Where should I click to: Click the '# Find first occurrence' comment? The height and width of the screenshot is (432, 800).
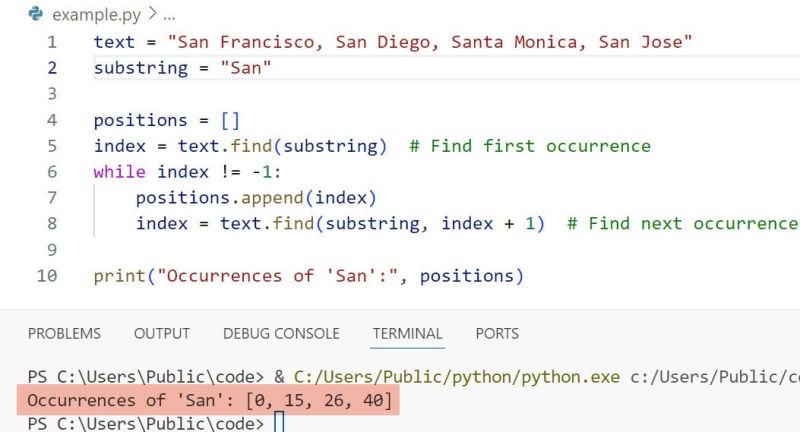tap(530, 146)
